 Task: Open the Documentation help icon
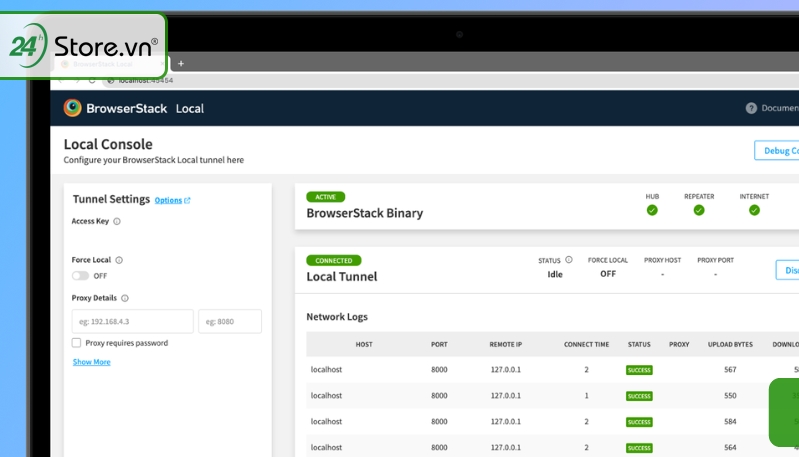tap(751, 108)
